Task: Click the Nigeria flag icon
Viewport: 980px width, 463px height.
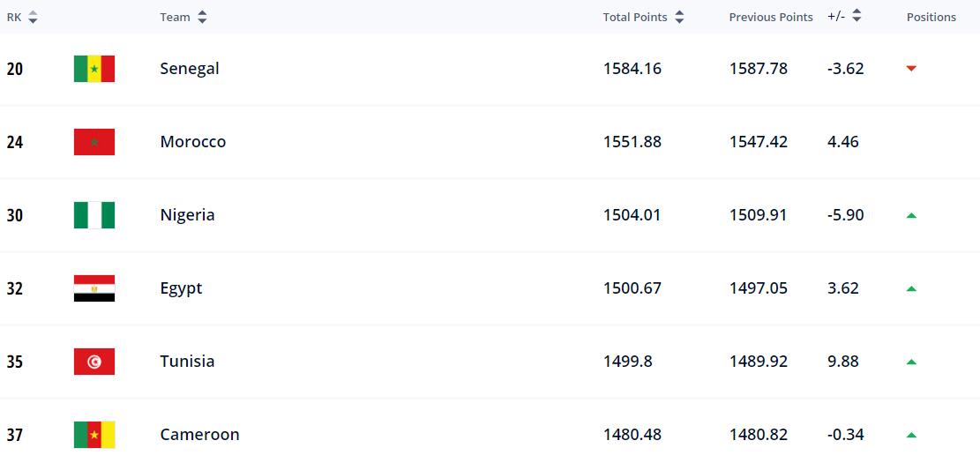Action: 94,215
